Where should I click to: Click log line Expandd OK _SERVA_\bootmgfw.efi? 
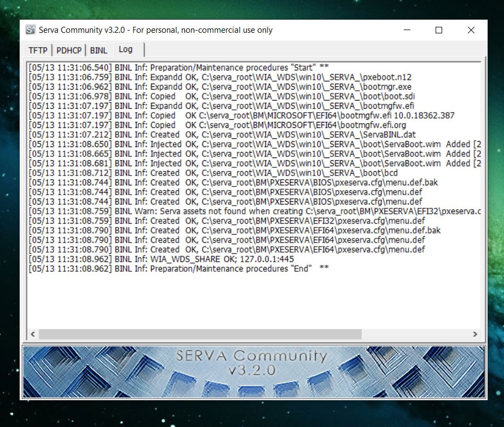tap(222, 106)
